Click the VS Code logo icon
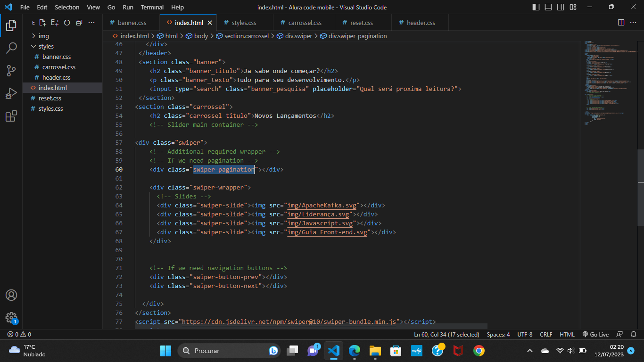Viewport: 644px width, 362px height. point(8,7)
